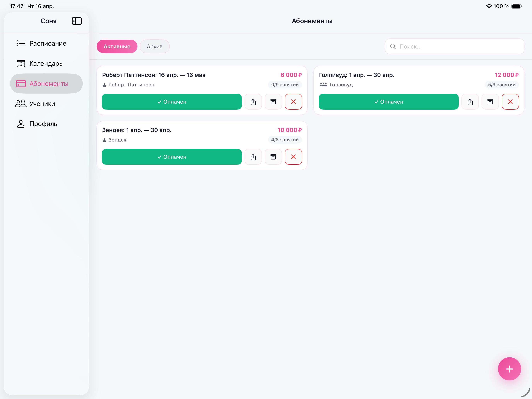Share Роберт Паттинсон subscription

(253, 102)
